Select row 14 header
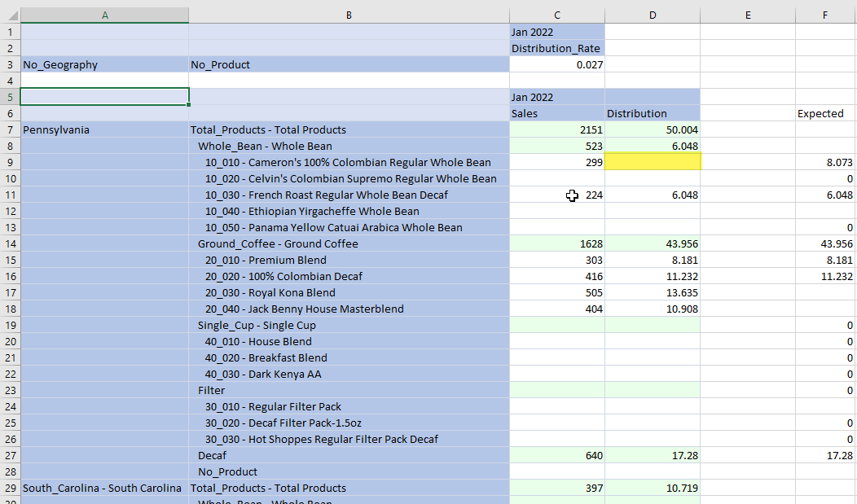 pyautogui.click(x=11, y=243)
